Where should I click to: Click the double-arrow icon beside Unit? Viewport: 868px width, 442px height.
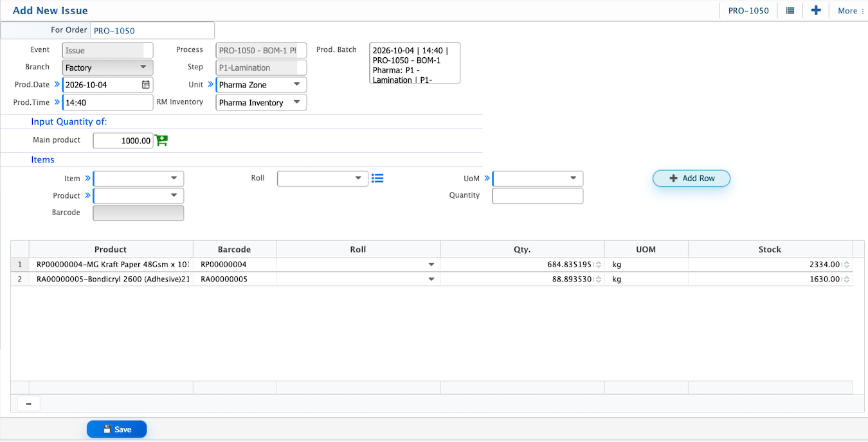pos(210,84)
